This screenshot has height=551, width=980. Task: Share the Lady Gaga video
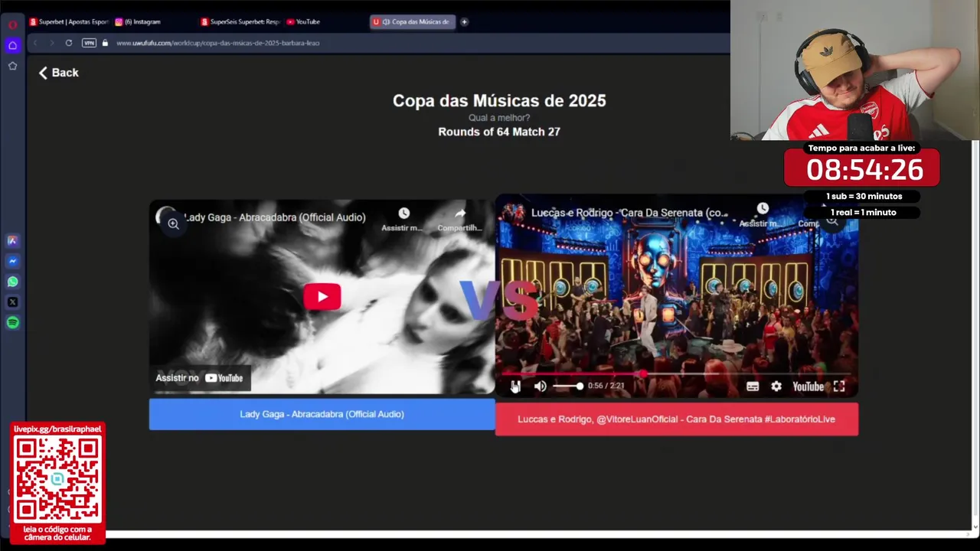[459, 218]
